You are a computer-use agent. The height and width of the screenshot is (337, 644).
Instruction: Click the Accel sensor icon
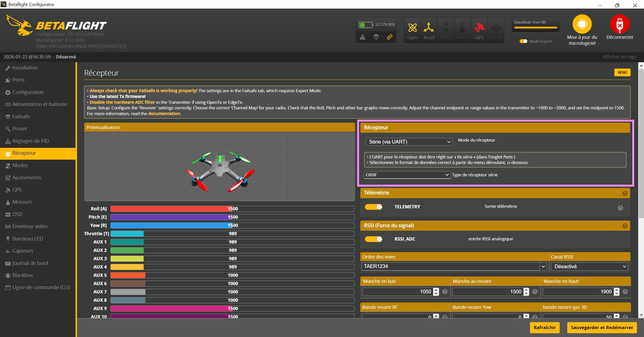[429, 28]
